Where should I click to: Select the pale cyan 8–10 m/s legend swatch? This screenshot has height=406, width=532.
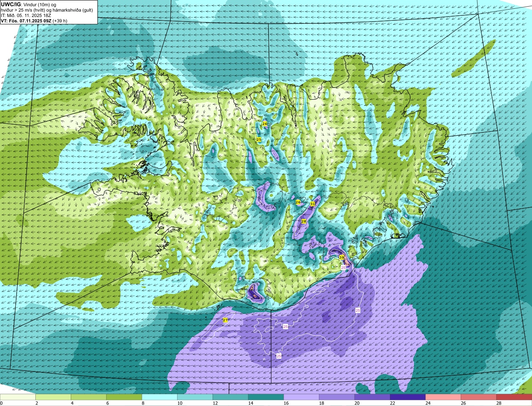click(x=160, y=397)
